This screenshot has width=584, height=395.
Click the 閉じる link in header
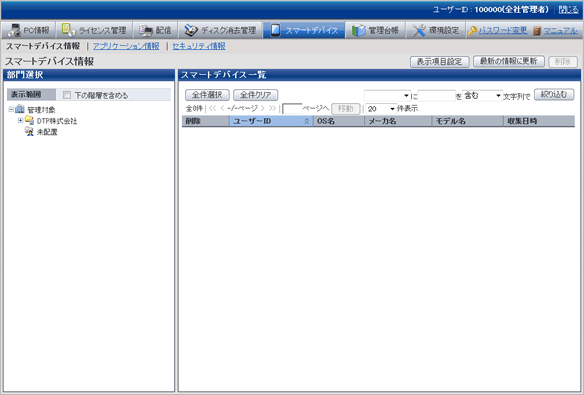(x=568, y=10)
